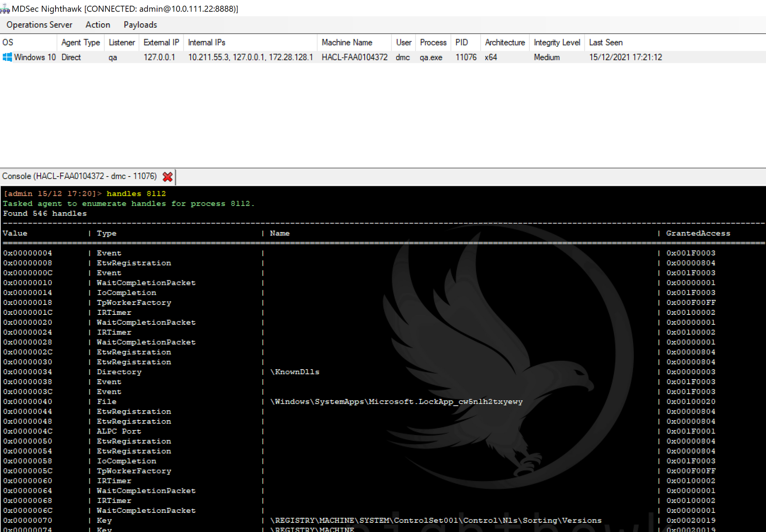Close the Console tab using the red X
Viewport: 766px width, 532px height.
[x=167, y=177]
